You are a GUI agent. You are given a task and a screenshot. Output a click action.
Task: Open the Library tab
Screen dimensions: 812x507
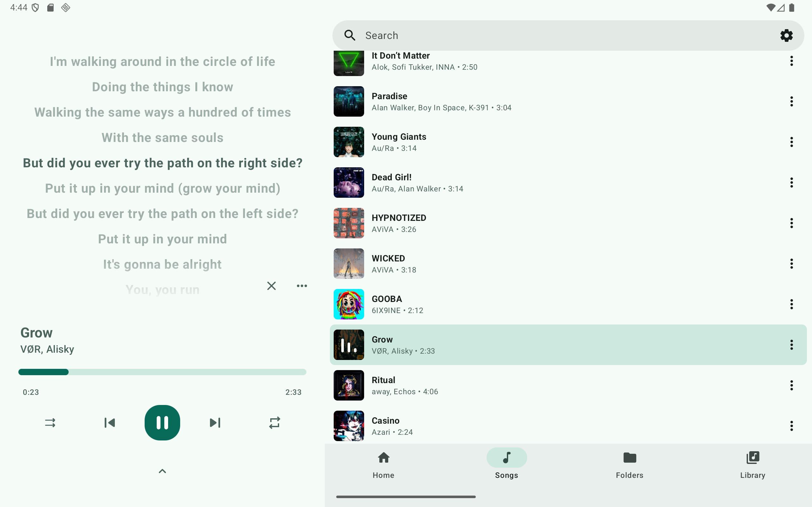tap(753, 465)
